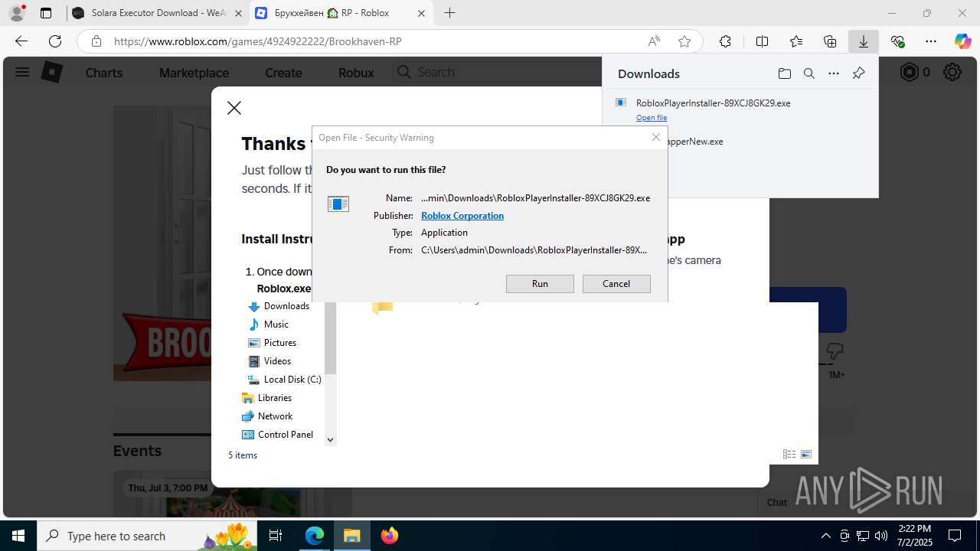
Task: Search downloads with the magnifier icon
Action: [809, 73]
